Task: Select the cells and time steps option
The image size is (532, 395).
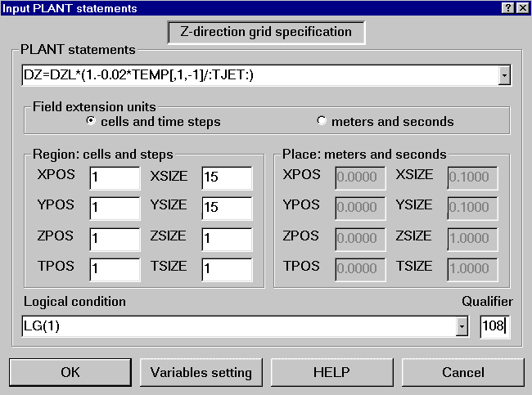Action: click(x=92, y=122)
